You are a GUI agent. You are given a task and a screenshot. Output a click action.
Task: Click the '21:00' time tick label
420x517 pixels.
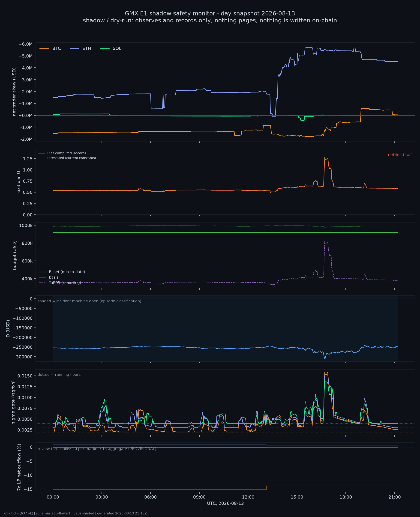coord(395,497)
